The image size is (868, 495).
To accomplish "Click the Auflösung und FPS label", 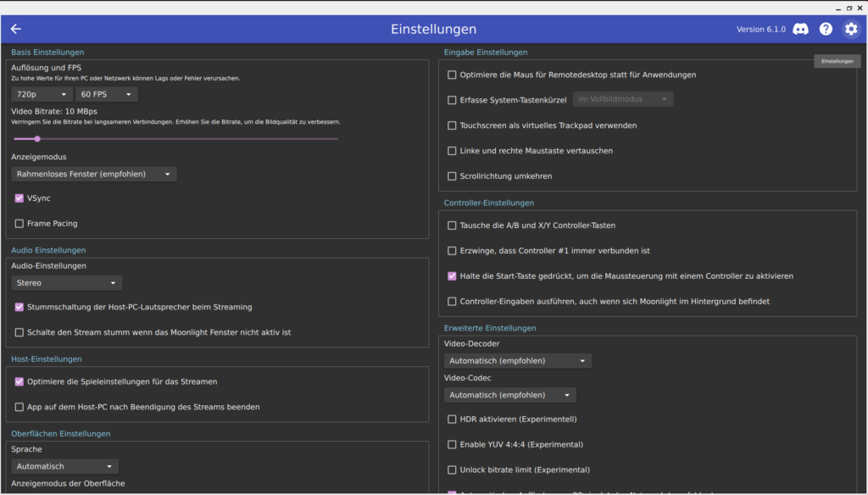I will [46, 68].
